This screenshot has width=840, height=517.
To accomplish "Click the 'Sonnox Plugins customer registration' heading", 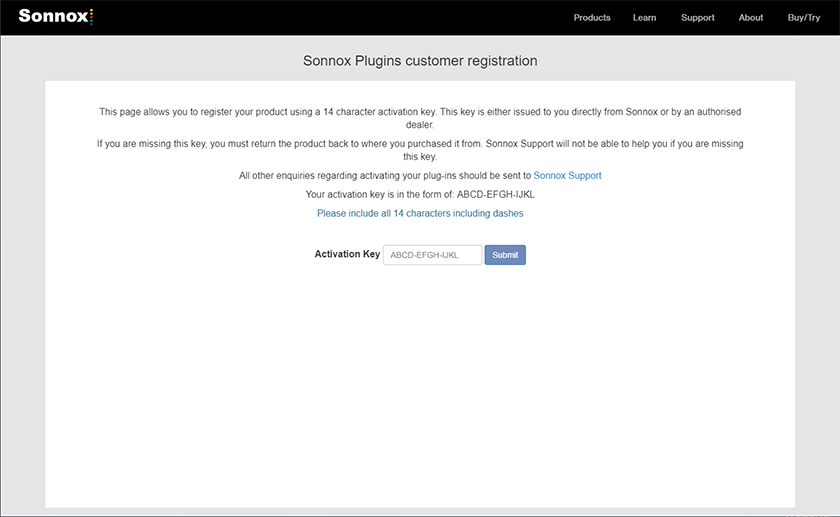I will [420, 61].
